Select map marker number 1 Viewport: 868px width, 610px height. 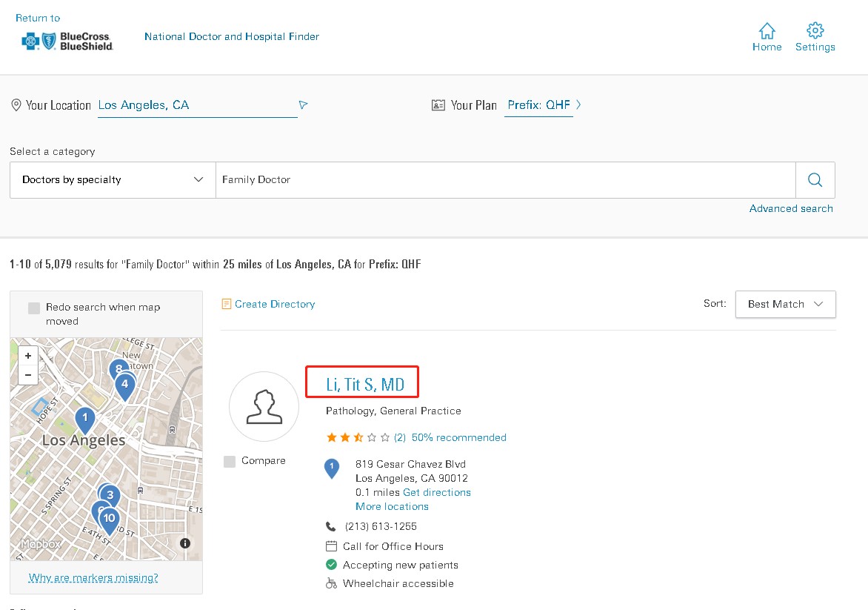pyautogui.click(x=85, y=420)
